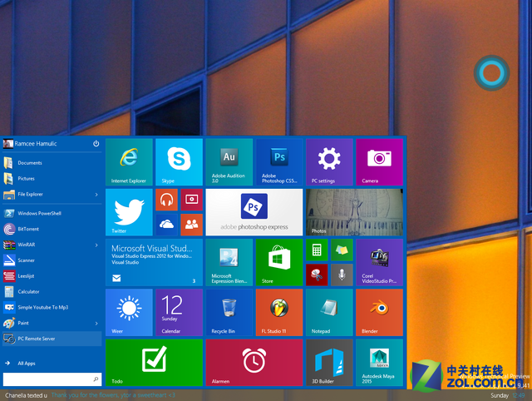This screenshot has width=532, height=401.
Task: Launch Windows PowerShell from Start list
Action: click(x=52, y=213)
